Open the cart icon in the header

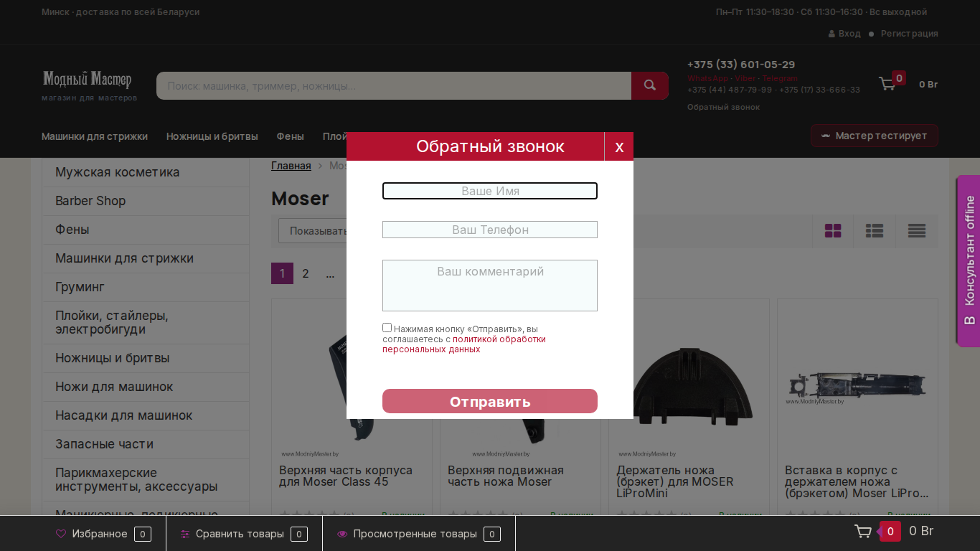point(887,84)
